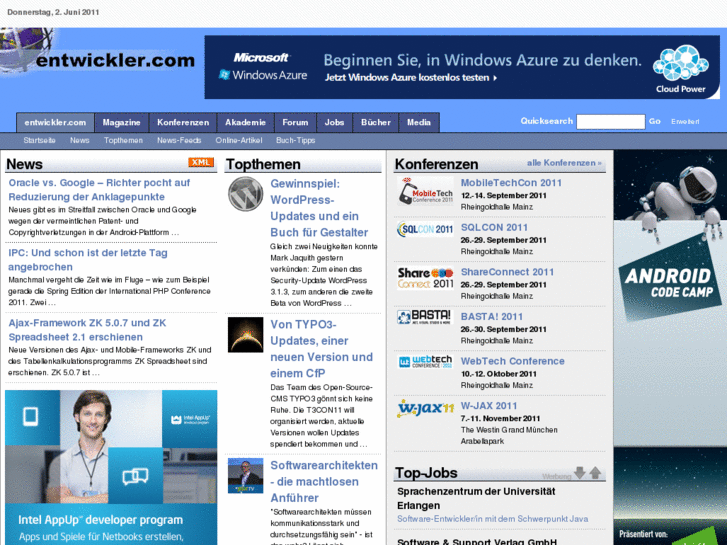Click the orange XML feed icon
The height and width of the screenshot is (545, 727).
tap(201, 162)
